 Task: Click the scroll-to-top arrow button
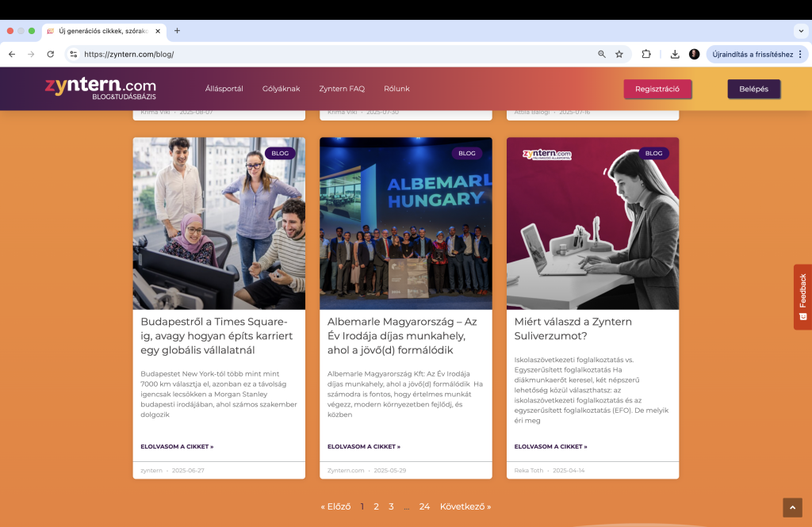tap(792, 507)
